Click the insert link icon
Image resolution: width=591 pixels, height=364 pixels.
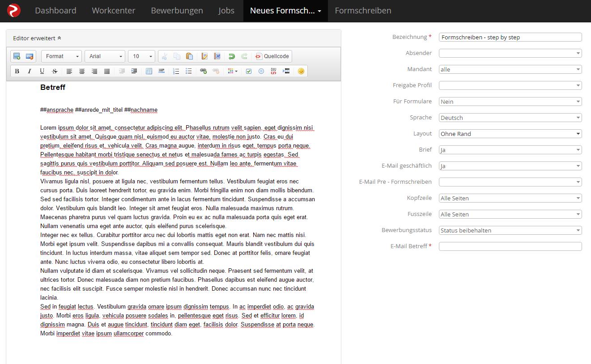(204, 71)
